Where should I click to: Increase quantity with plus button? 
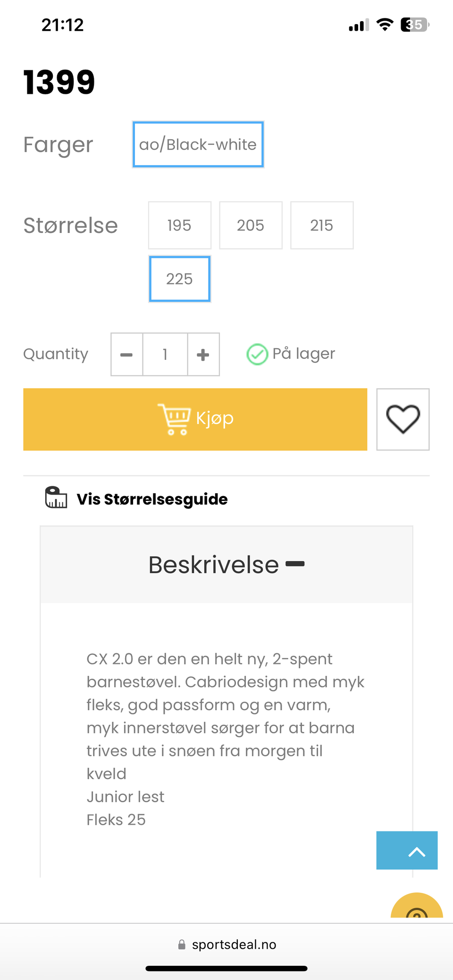pos(203,355)
